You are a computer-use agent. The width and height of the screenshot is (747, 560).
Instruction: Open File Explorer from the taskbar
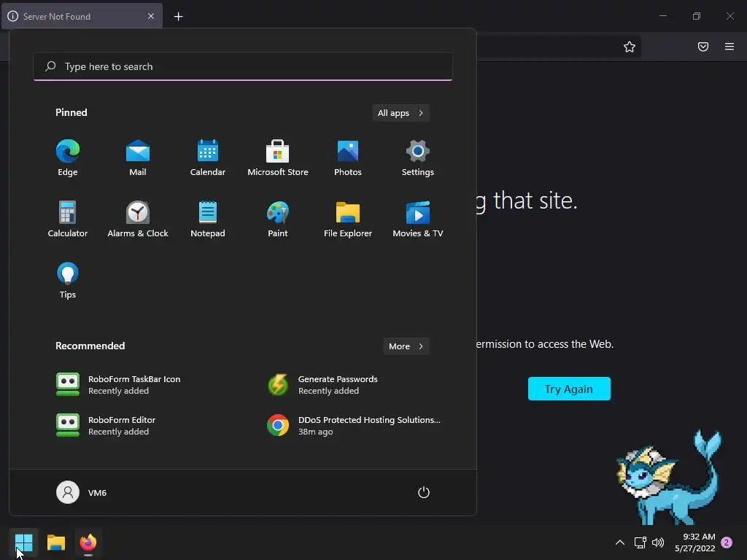click(x=56, y=542)
